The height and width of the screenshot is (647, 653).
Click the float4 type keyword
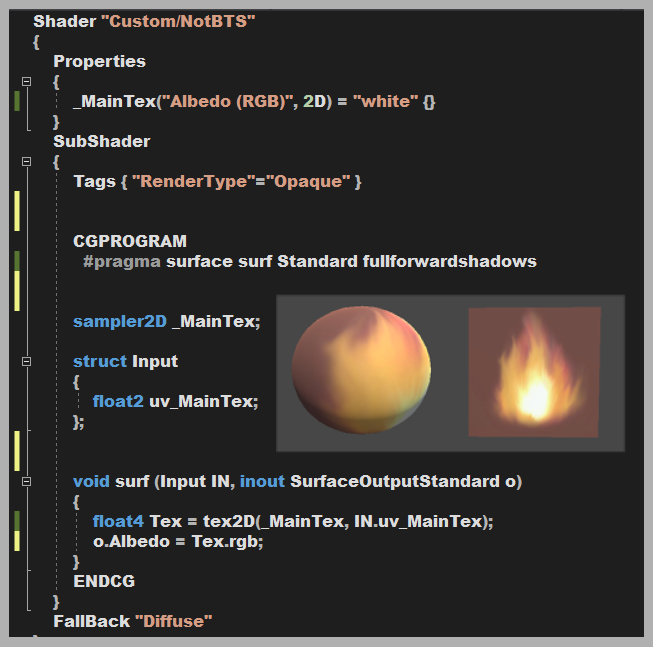tap(118, 521)
